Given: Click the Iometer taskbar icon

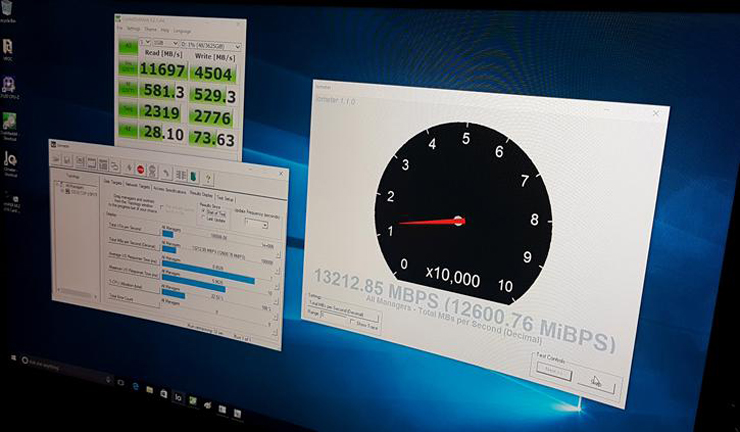Looking at the screenshot, I should (178, 398).
